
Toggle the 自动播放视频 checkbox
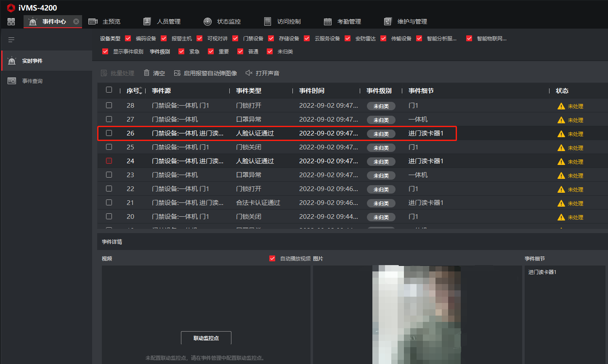click(x=272, y=258)
